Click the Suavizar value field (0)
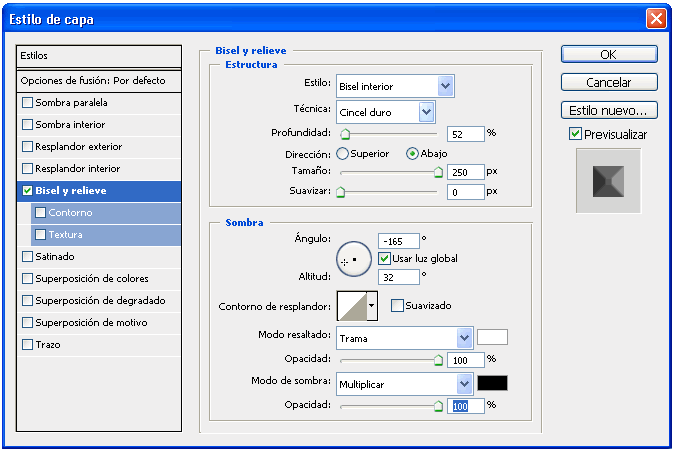The width and height of the screenshot is (673, 449). click(x=466, y=192)
